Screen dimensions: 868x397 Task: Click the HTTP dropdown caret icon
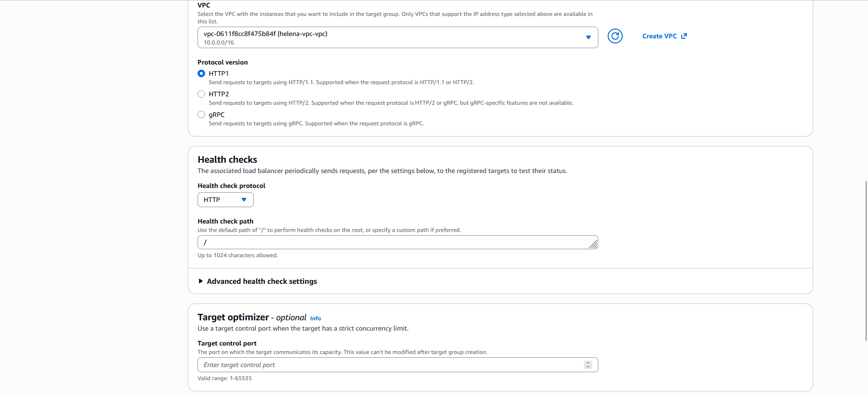[244, 200]
